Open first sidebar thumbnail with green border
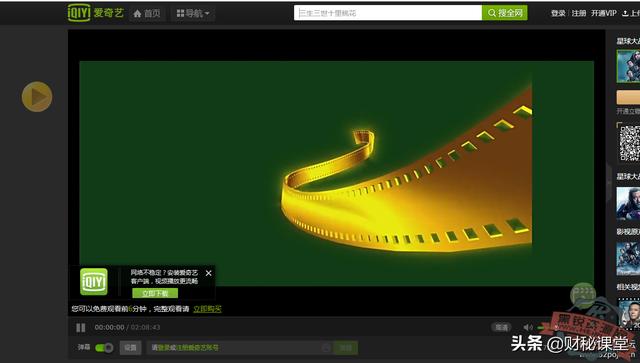 point(628,66)
